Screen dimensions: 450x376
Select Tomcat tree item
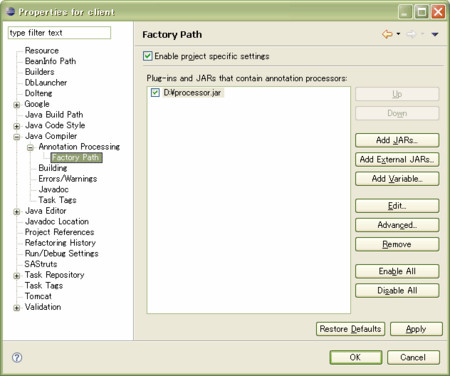coord(38,296)
